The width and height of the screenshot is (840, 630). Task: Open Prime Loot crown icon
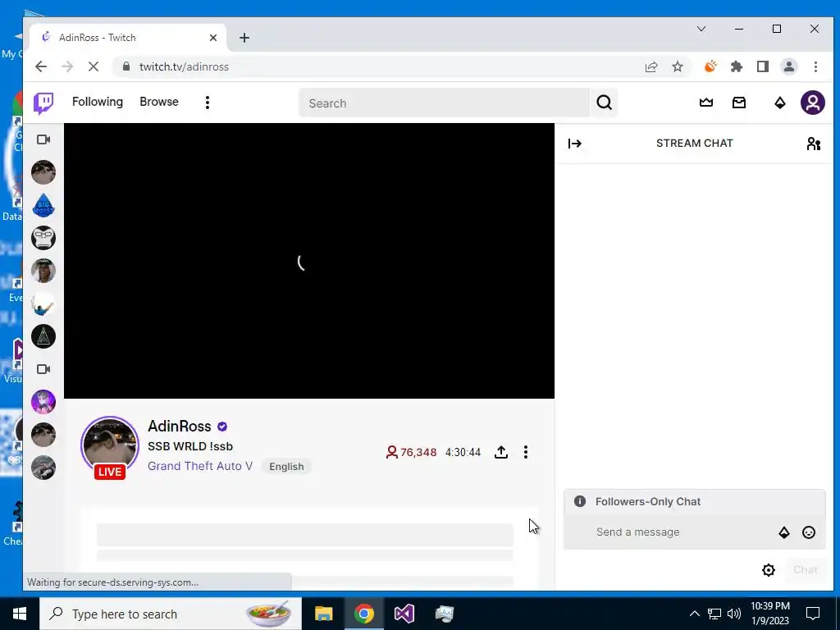pyautogui.click(x=706, y=103)
